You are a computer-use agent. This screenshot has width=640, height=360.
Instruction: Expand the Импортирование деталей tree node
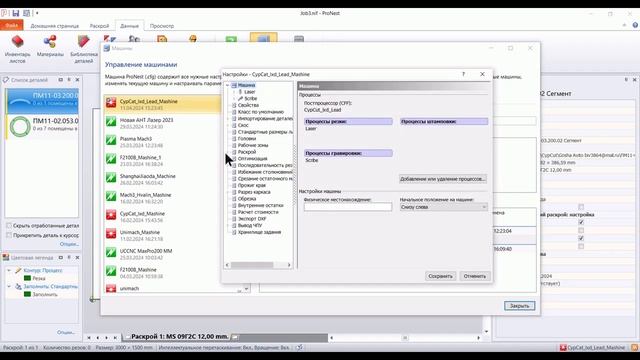(x=228, y=118)
